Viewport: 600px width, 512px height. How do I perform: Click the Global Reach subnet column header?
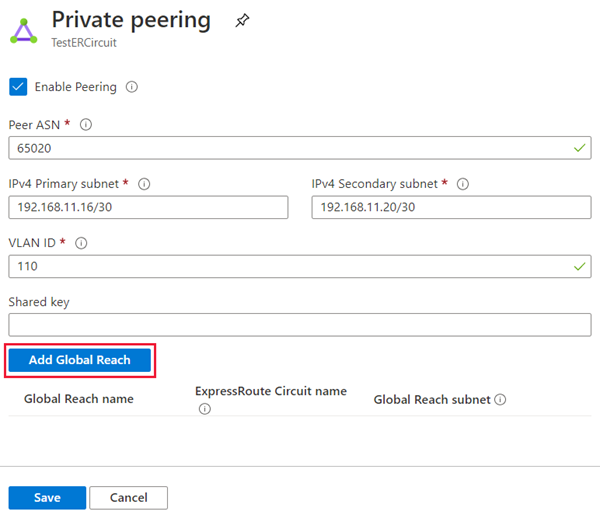432,400
